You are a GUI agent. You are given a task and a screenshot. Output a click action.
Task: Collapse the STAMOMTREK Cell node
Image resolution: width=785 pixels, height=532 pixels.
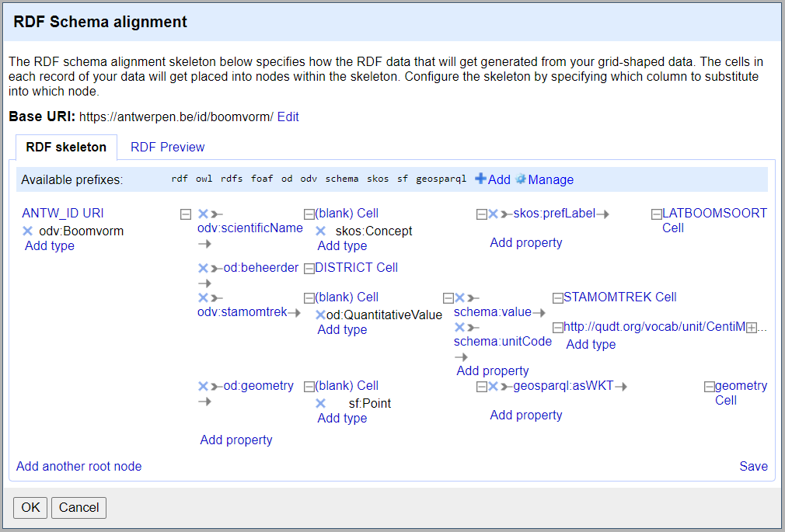557,298
